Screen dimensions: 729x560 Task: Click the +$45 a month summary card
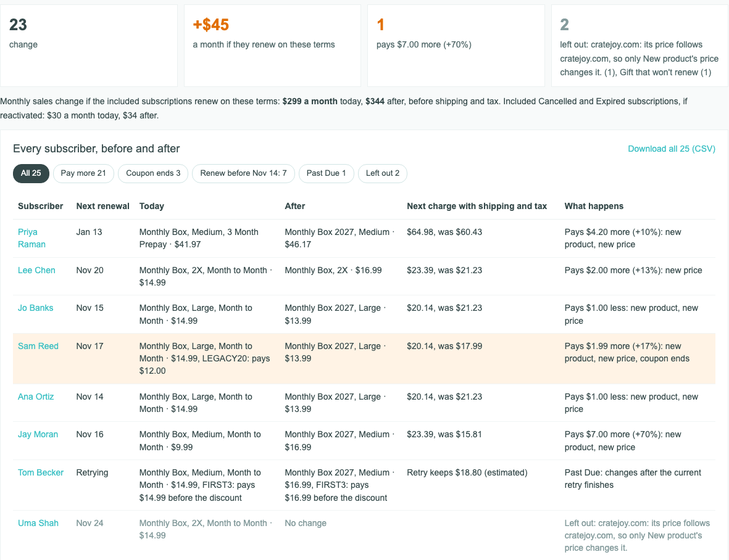[272, 46]
